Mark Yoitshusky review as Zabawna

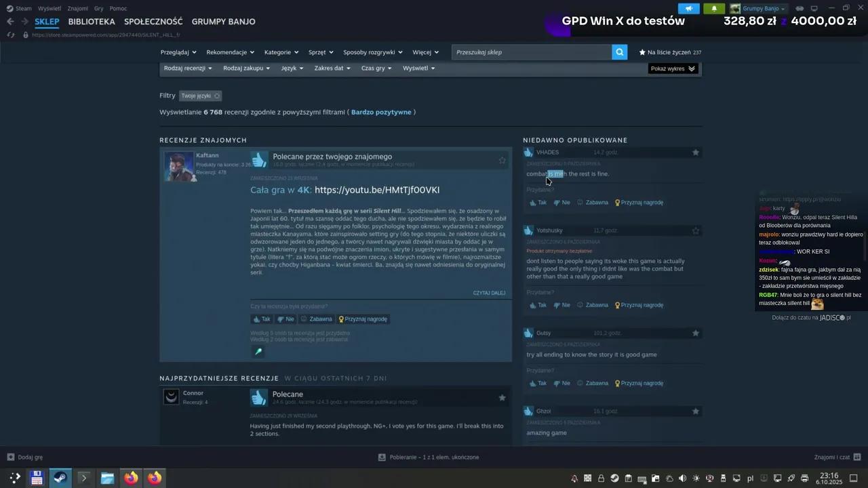[592, 305]
